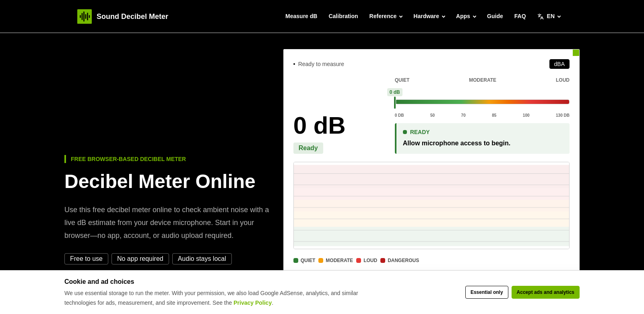Click the No app required tag
This screenshot has width=644, height=314.
click(140, 259)
